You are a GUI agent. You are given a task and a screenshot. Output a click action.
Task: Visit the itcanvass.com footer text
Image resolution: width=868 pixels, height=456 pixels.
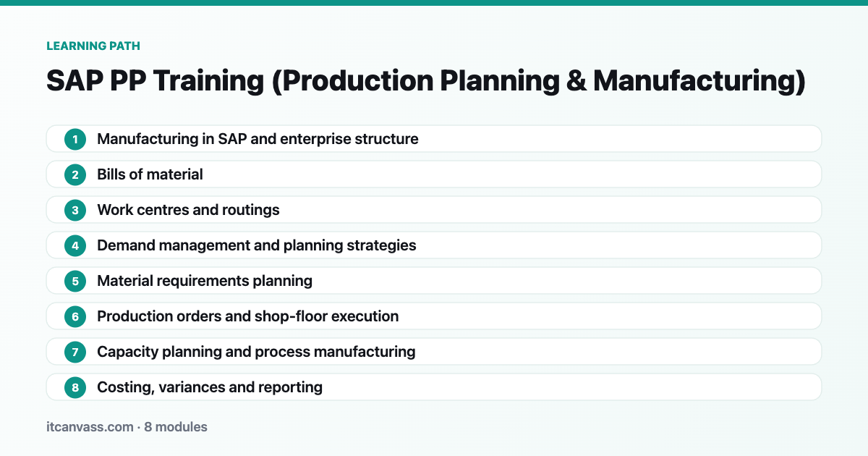(90, 427)
